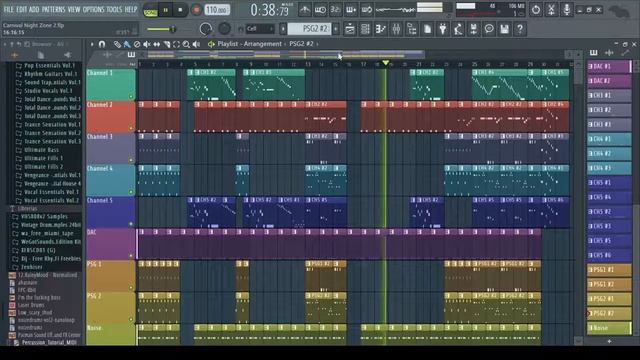Mute track PSG 1 via its dot
The image size is (640, 360).
[x=131, y=288]
